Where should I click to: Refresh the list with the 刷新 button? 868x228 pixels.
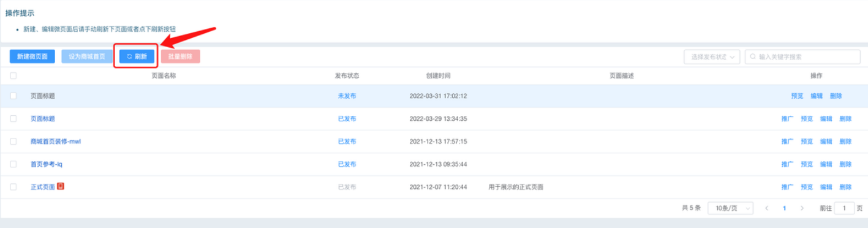click(137, 56)
